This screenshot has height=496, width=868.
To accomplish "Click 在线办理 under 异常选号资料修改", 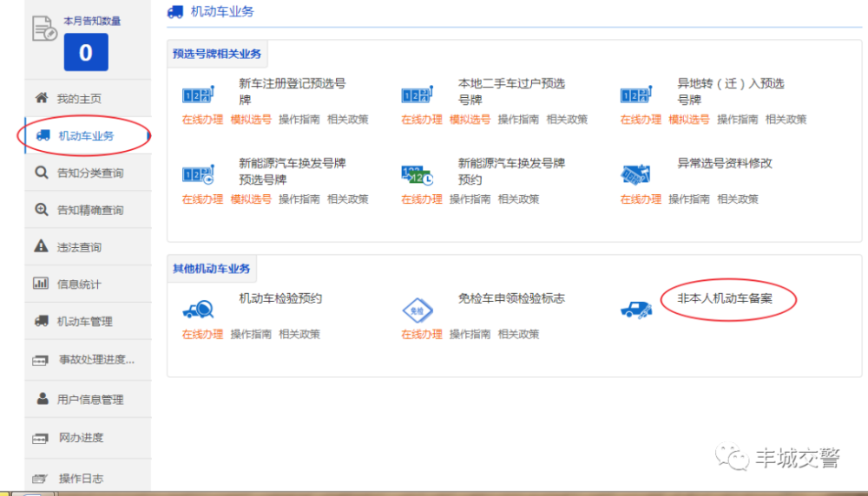I will coord(641,199).
